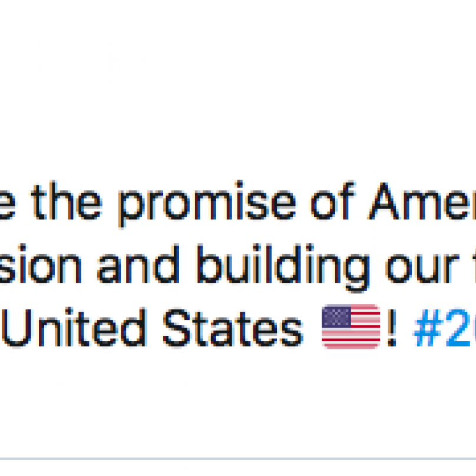Click the cut-off word "Amer" in the first line
Viewport: 476px width, 476px height.
(x=422, y=201)
